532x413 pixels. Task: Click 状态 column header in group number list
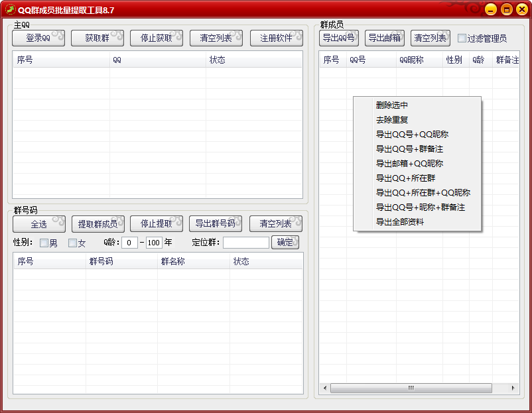pos(266,261)
